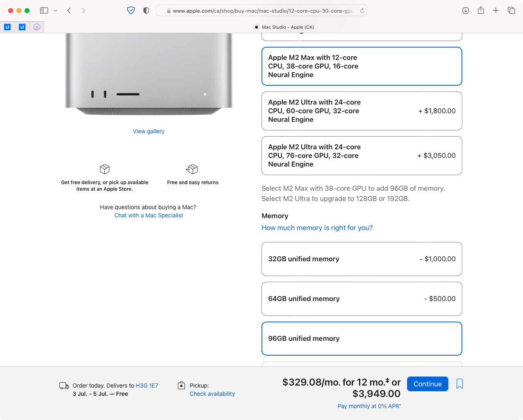Viewport: 523px width, 420px height.
Task: Click the blue privacy shield icon
Action: coord(131,11)
